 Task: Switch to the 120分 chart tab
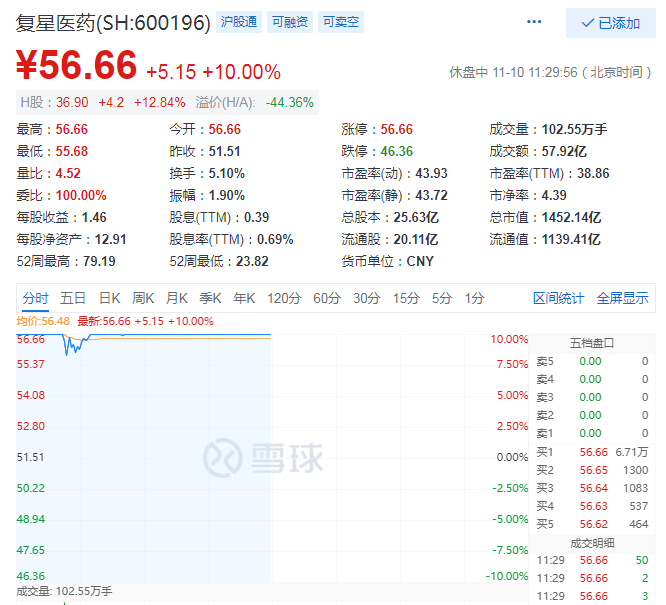point(284,298)
